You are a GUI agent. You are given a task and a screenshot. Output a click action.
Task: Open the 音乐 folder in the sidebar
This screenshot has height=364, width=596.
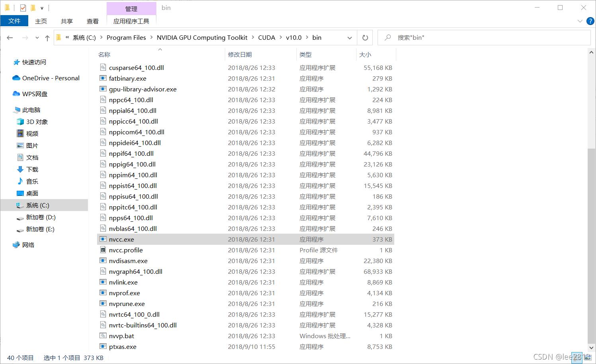click(x=32, y=181)
